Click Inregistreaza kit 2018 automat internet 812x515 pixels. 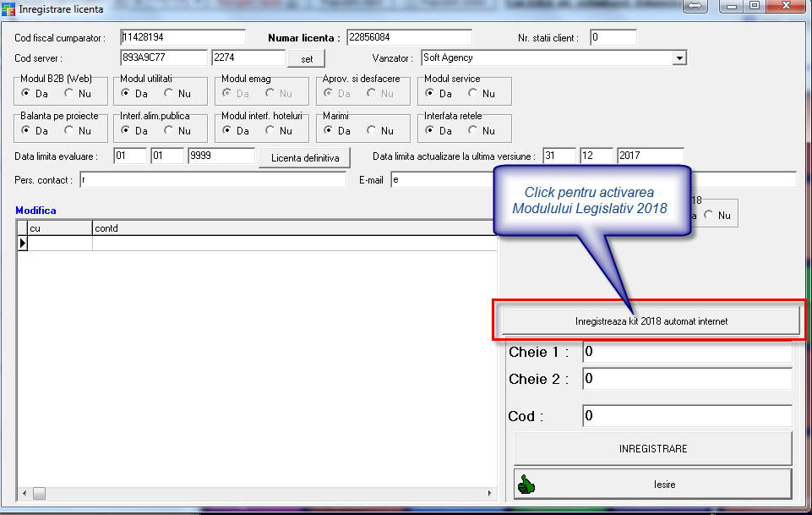(650, 321)
